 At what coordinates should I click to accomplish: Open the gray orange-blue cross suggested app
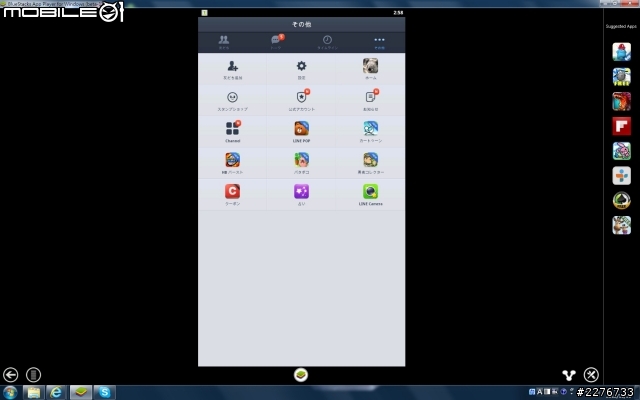point(621,176)
